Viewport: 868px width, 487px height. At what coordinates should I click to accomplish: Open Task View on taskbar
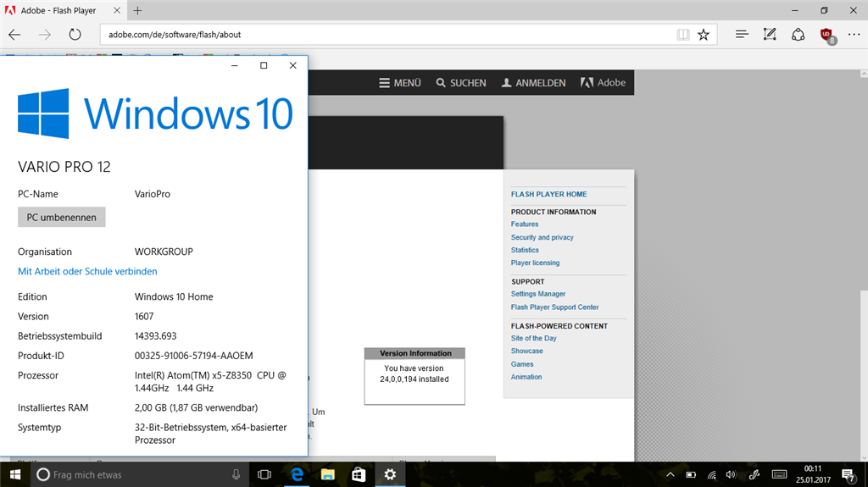264,475
